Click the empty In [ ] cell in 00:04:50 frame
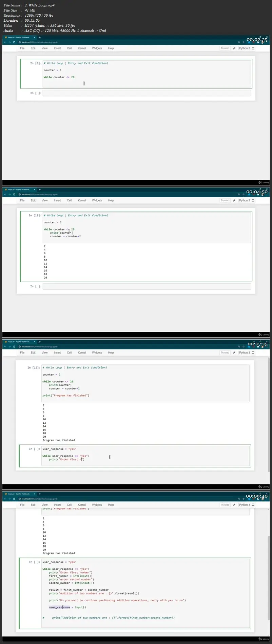This screenshot has height=644, width=272. click(147, 286)
